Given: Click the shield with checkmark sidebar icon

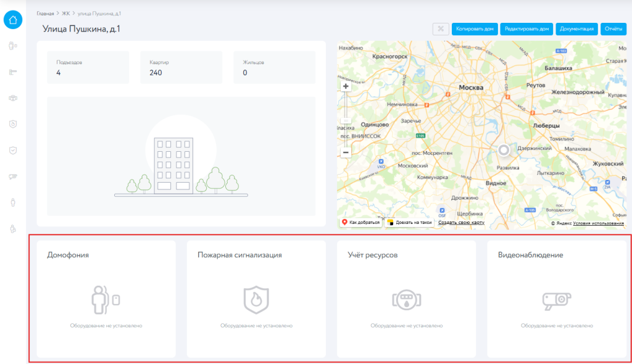Looking at the screenshot, I should point(13,150).
